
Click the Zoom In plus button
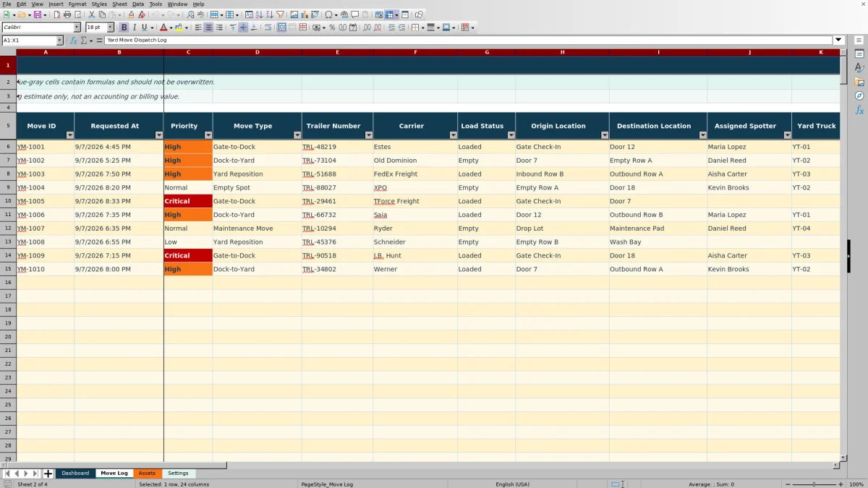(840, 484)
